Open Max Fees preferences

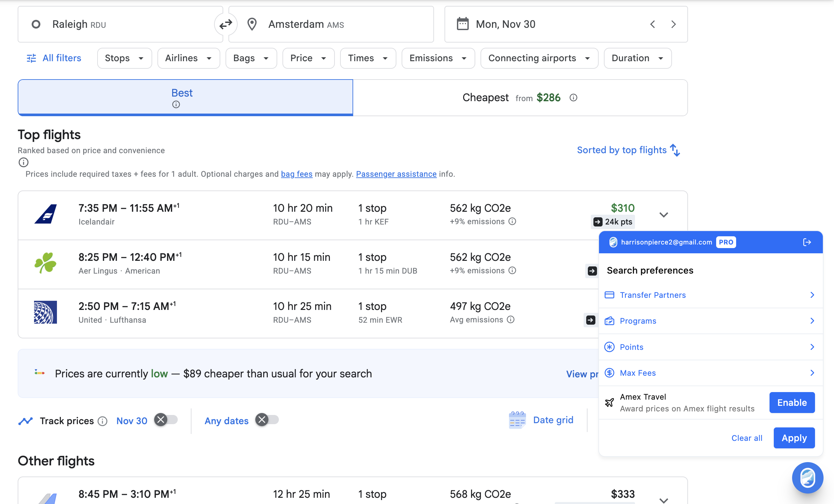(x=711, y=373)
